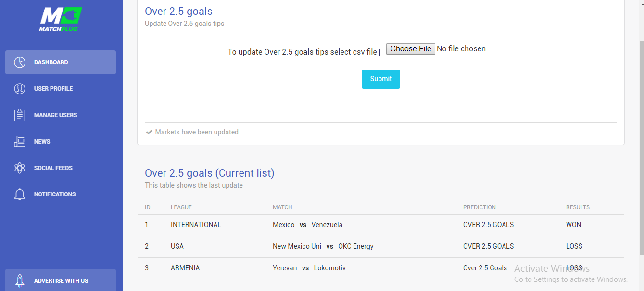
Task: Open the Dashboard menu item
Action: tap(61, 62)
